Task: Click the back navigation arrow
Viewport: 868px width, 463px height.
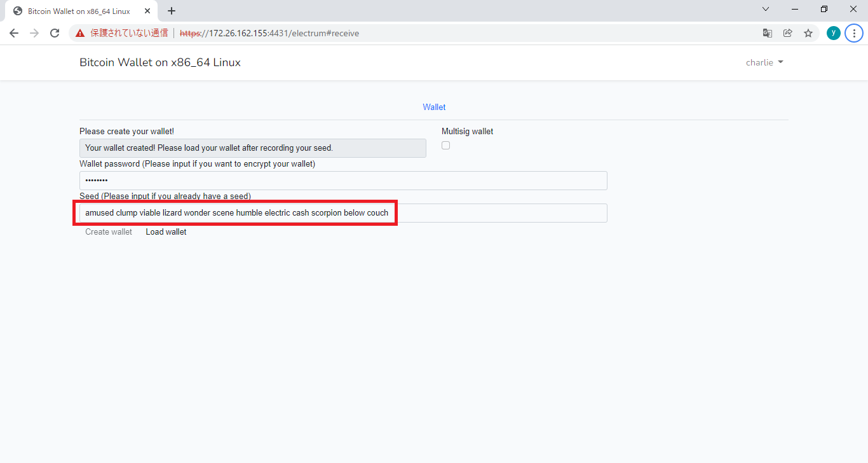Action: click(13, 32)
